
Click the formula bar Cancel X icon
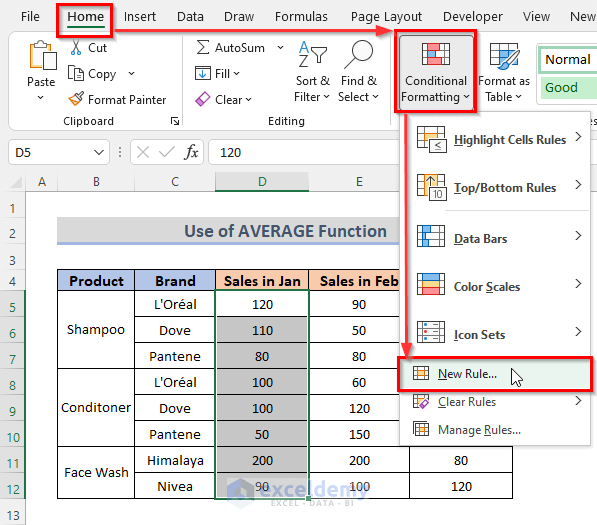[x=143, y=153]
